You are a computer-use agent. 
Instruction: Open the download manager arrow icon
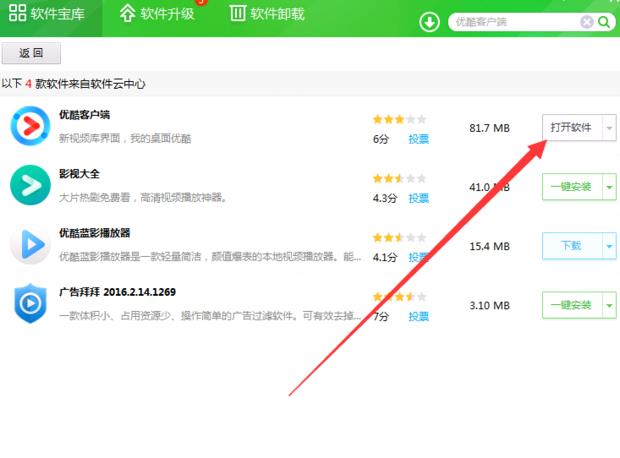[429, 22]
